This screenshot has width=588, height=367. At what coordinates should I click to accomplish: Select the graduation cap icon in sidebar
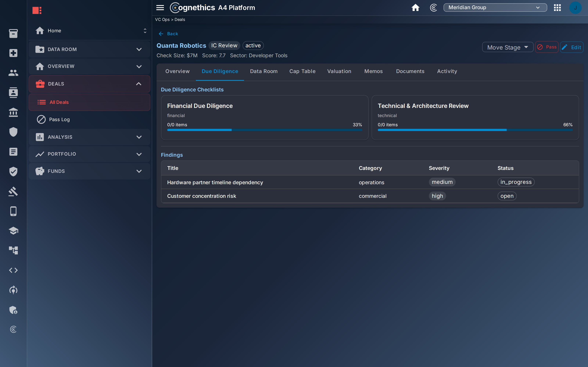13,231
